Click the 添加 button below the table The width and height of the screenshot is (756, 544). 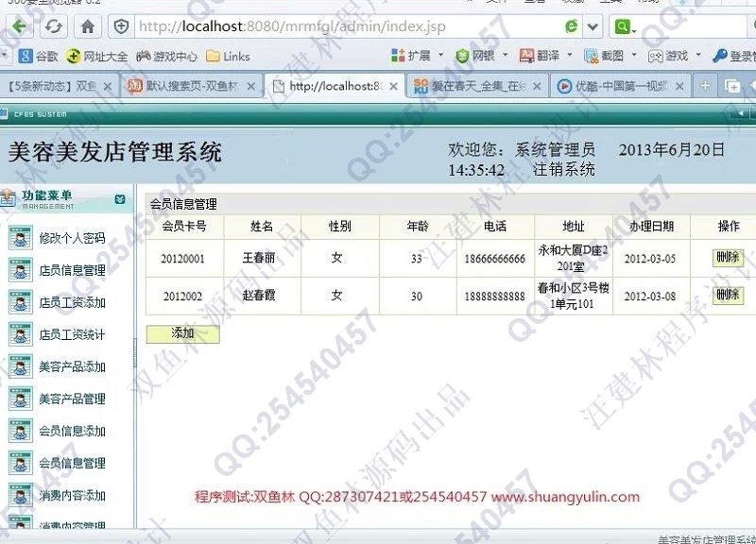(x=182, y=333)
